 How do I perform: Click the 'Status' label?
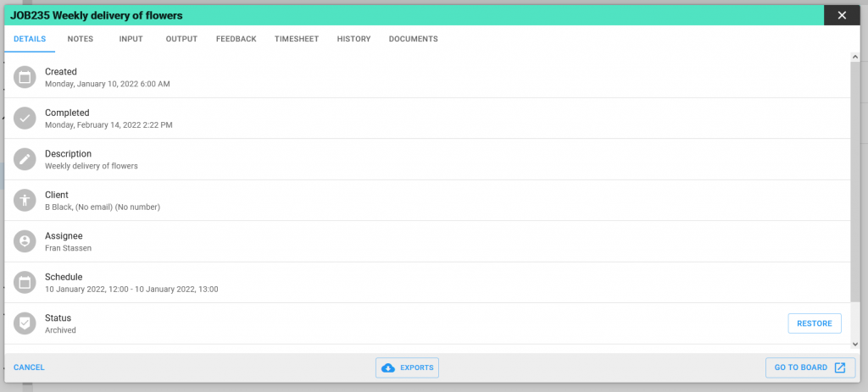58,317
